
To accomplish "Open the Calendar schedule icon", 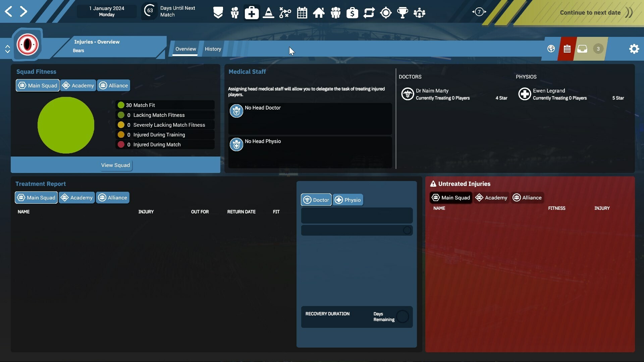I will (x=302, y=12).
